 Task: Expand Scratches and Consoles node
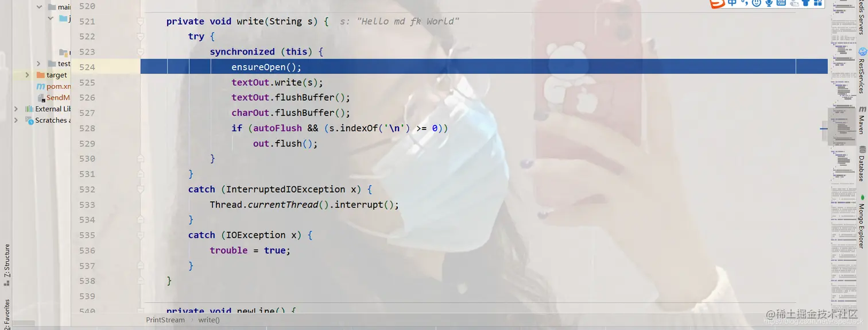coord(16,120)
